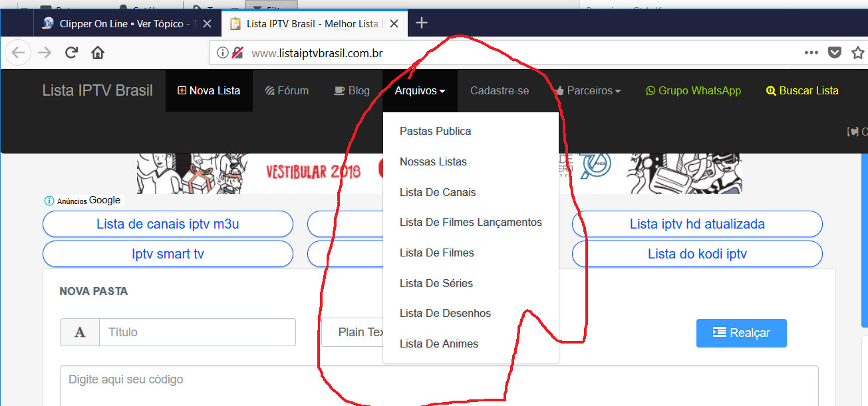Viewport: 868px width, 406px height.
Task: Collapse the Arquivos dropdown menu
Action: click(420, 90)
